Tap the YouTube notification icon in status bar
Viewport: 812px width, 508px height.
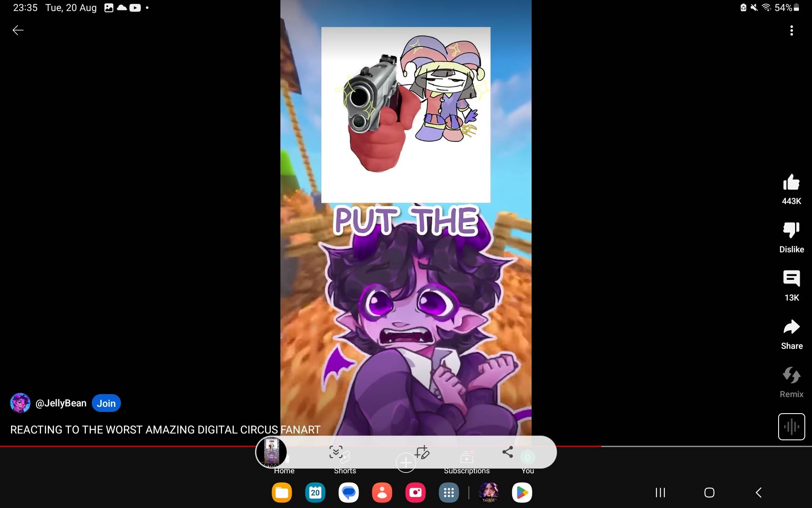click(x=135, y=8)
